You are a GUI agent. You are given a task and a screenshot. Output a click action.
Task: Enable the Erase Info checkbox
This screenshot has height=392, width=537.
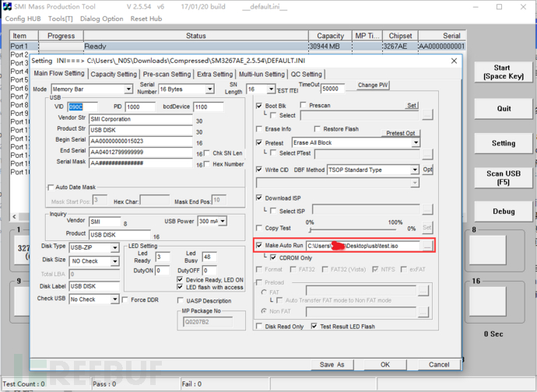(259, 129)
